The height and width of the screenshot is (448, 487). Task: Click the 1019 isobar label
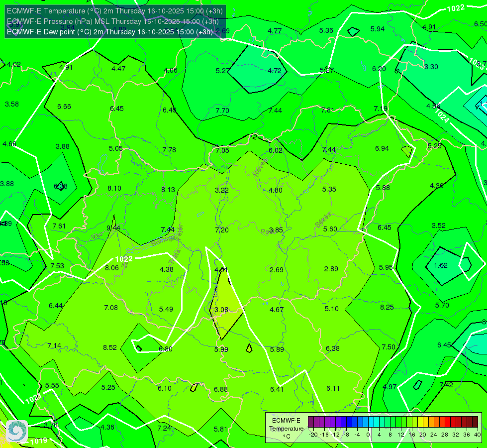pos(39,441)
